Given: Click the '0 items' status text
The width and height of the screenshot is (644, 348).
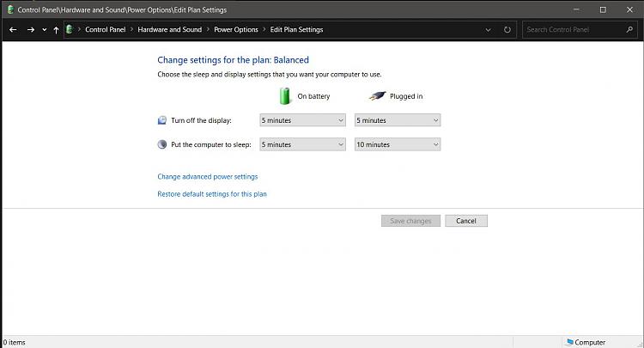Looking at the screenshot, I should pos(15,343).
